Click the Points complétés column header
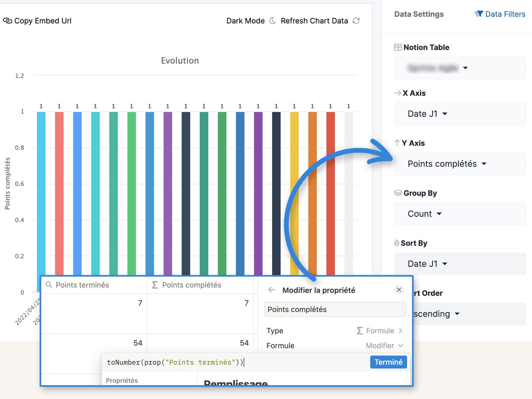 pos(200,285)
